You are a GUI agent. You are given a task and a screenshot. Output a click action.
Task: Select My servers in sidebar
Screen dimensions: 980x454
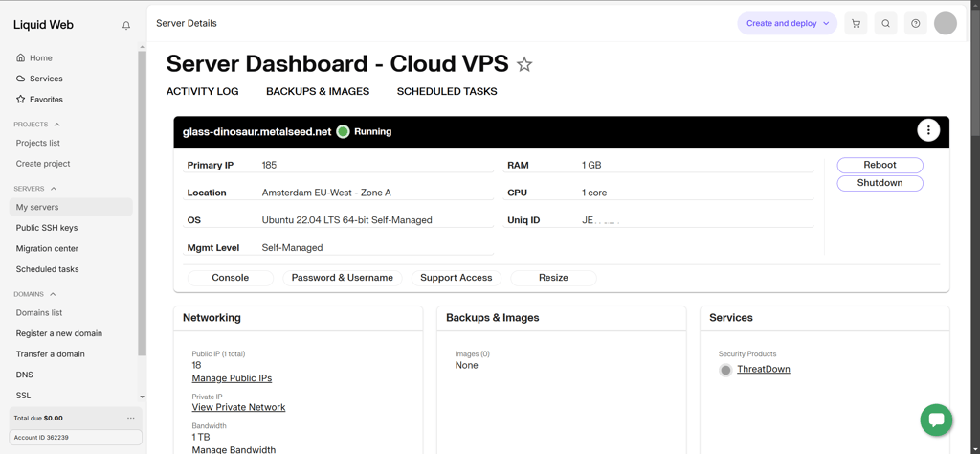71,207
